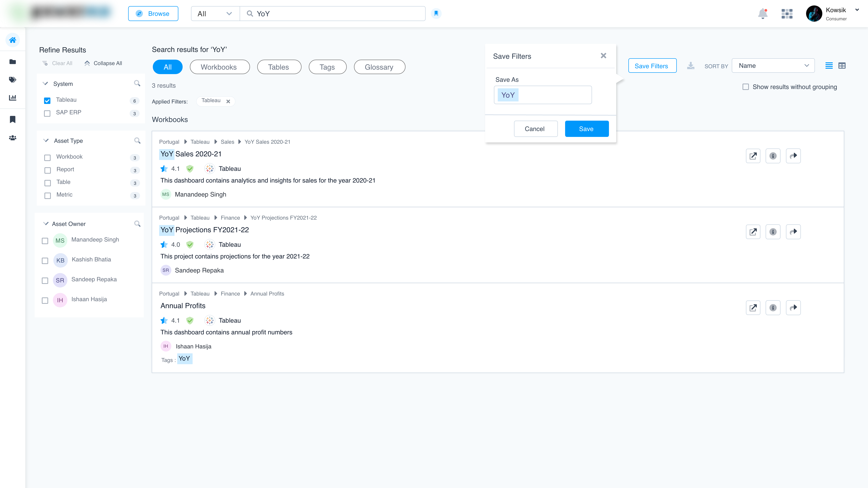Collapse the Asset Type filter section

pos(46,141)
